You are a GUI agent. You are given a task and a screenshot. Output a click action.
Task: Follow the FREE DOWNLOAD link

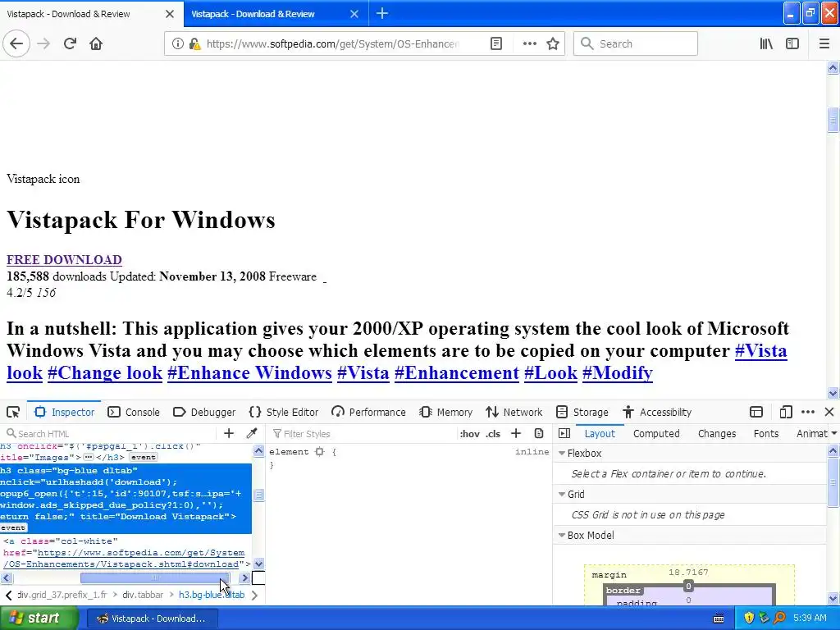(64, 260)
